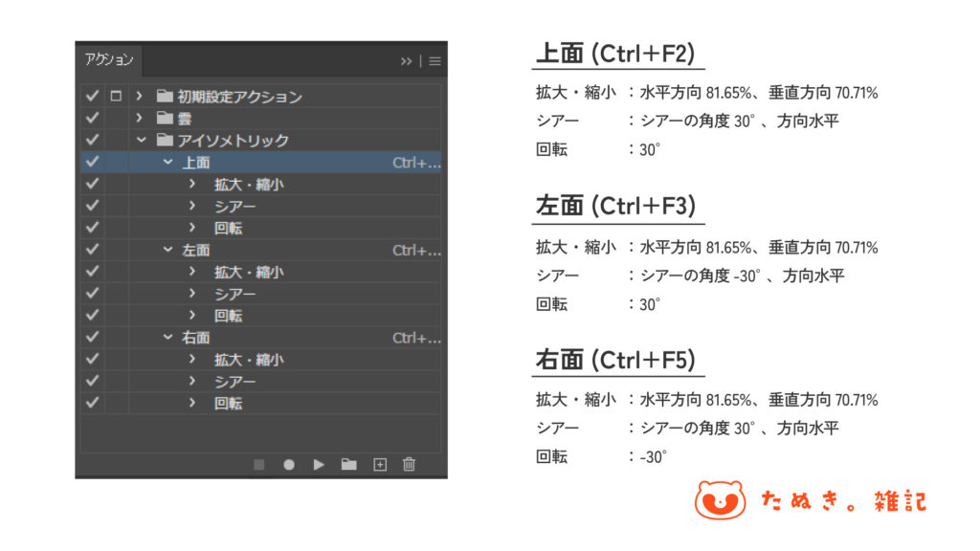The width and height of the screenshot is (980, 551).
Task: Click the シアー step under 左面
Action: pos(234,295)
